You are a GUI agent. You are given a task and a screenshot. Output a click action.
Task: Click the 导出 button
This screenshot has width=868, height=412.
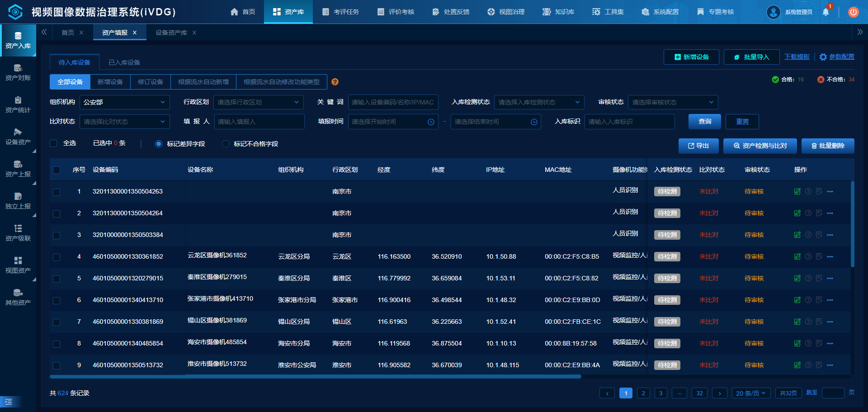pyautogui.click(x=698, y=146)
